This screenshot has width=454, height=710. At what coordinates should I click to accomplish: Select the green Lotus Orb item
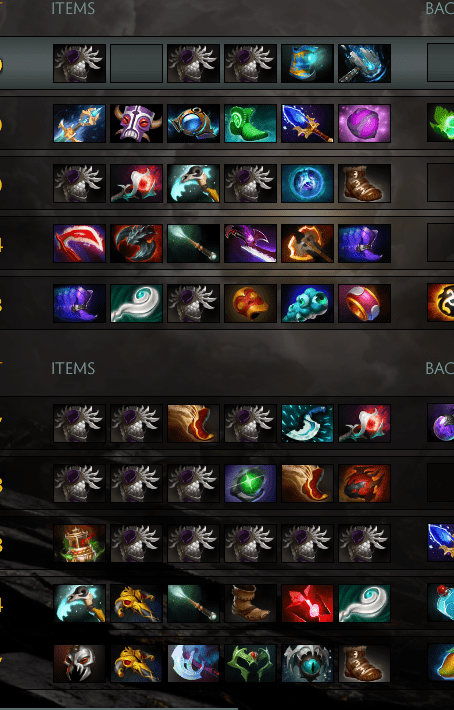coord(250,484)
